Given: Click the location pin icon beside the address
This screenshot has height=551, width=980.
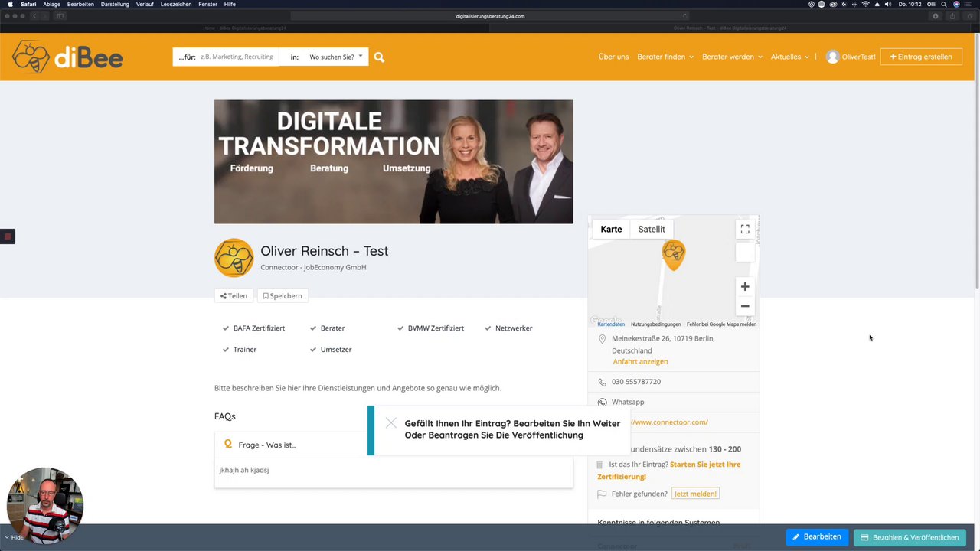Looking at the screenshot, I should pyautogui.click(x=602, y=339).
